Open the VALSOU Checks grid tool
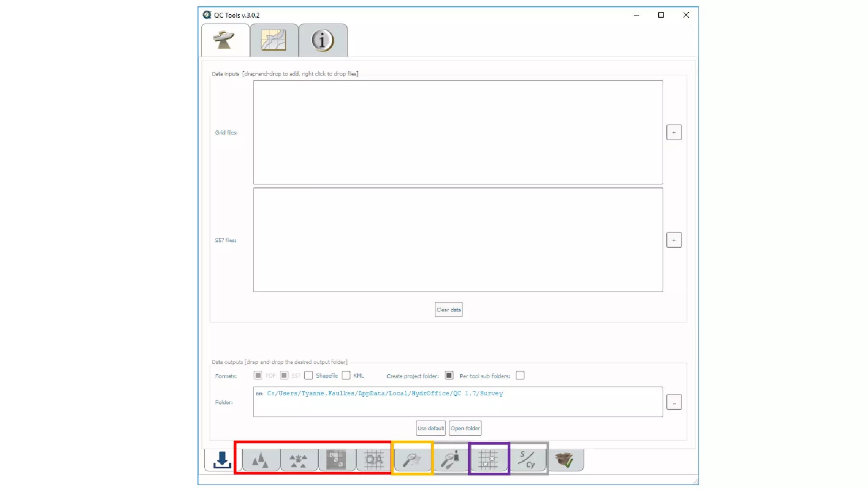Screen dimensions: 868x490 [x=488, y=460]
